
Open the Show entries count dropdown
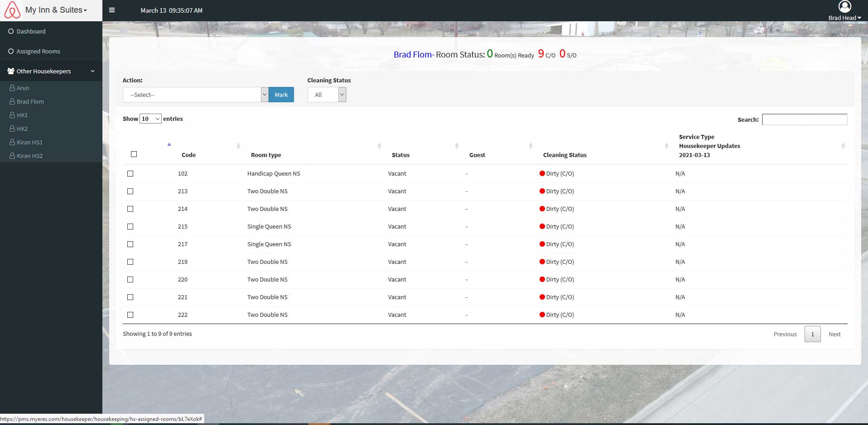click(150, 119)
